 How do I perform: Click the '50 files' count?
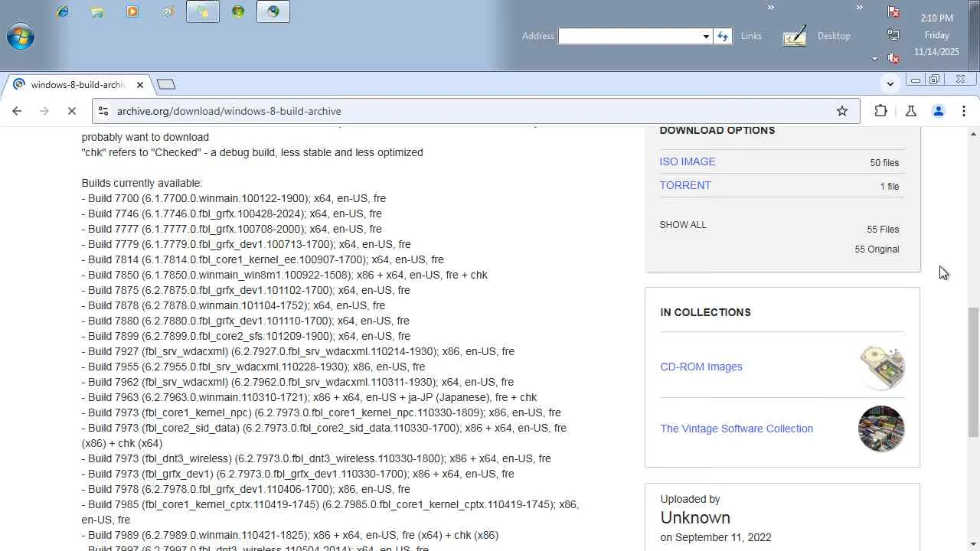point(884,163)
